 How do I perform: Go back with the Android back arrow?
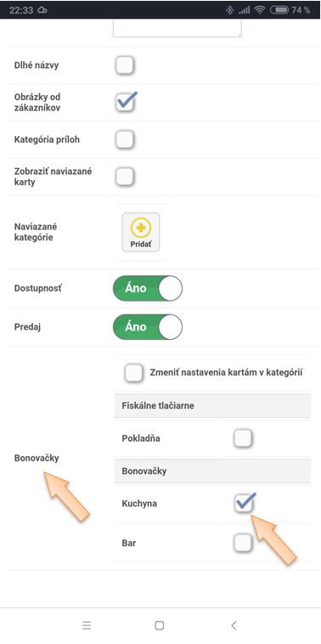pyautogui.click(x=234, y=625)
